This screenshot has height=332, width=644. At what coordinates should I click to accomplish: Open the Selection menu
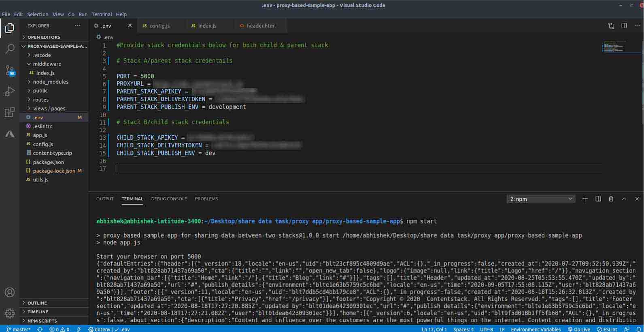38,14
